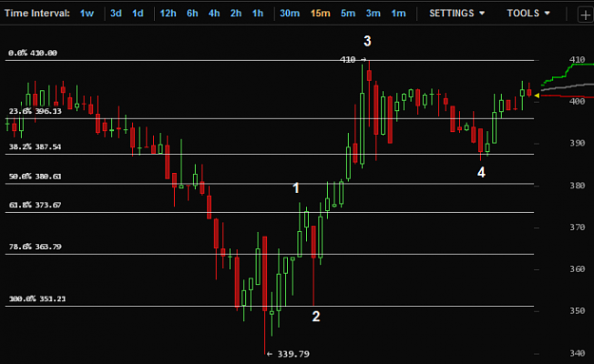
Task: Switch to the 12h interval
Action: coord(168,13)
